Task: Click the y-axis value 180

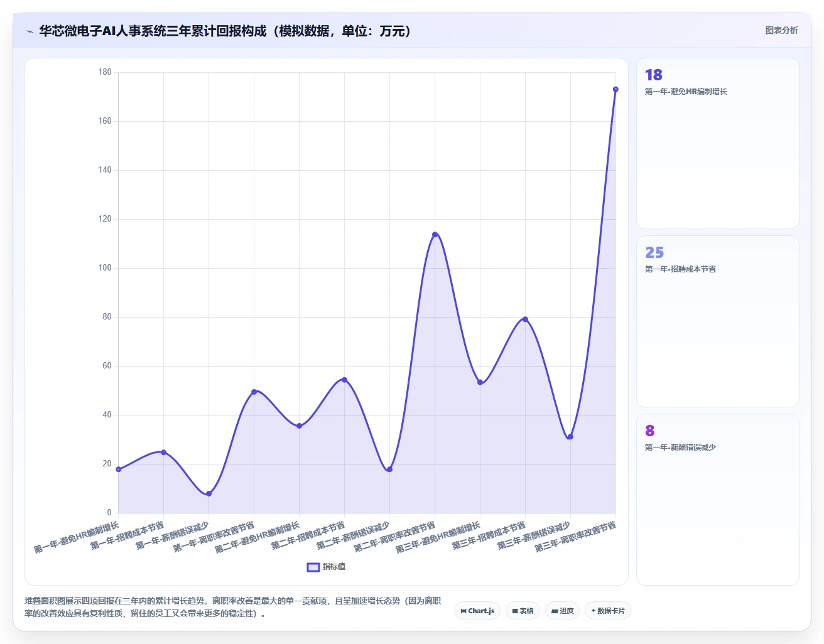Action: tap(104, 72)
